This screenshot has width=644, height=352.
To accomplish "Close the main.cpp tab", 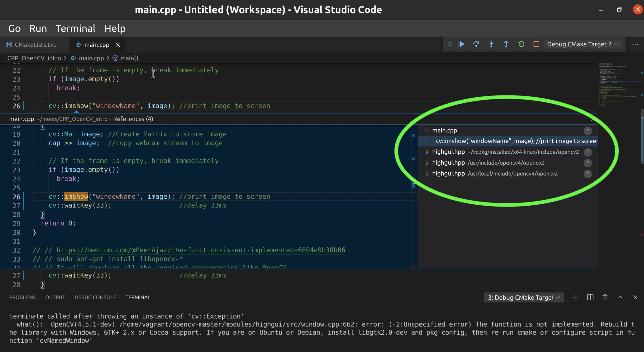I will tap(118, 45).
